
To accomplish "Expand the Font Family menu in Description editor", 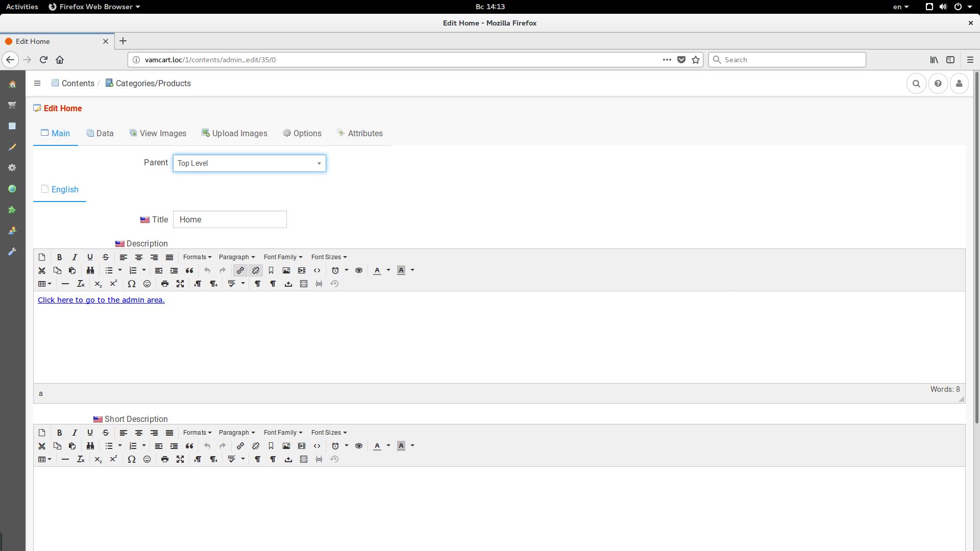I will click(283, 257).
